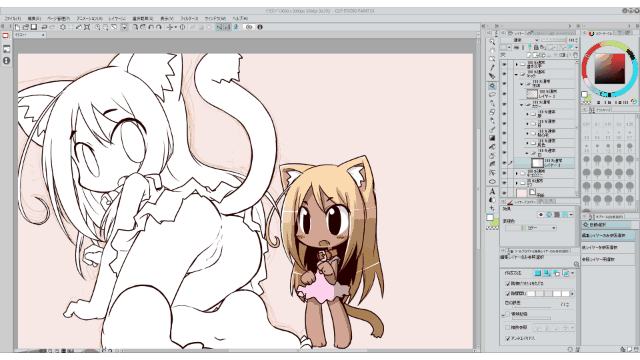
Task: Click the CLIP STUDIO link icon
Action: [x=249, y=27]
